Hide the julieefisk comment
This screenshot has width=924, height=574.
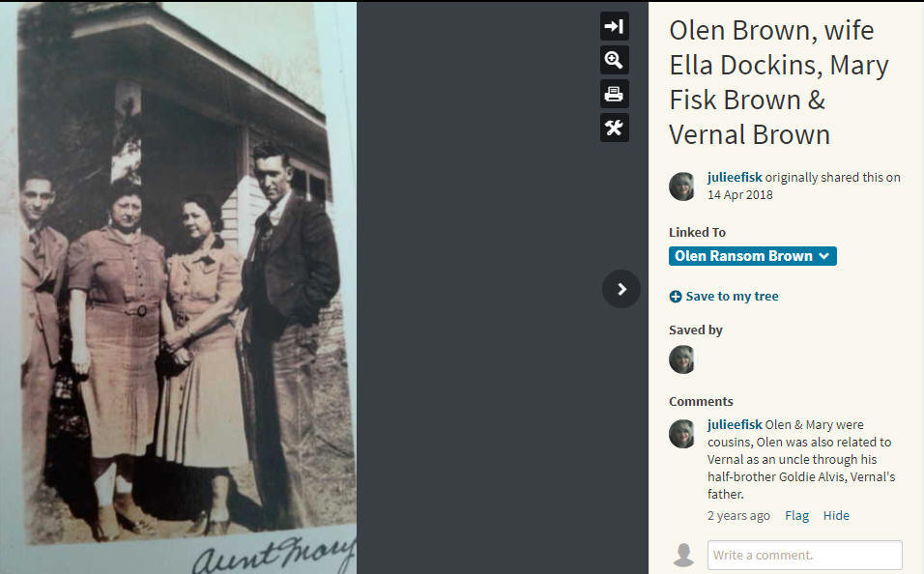pyautogui.click(x=836, y=516)
